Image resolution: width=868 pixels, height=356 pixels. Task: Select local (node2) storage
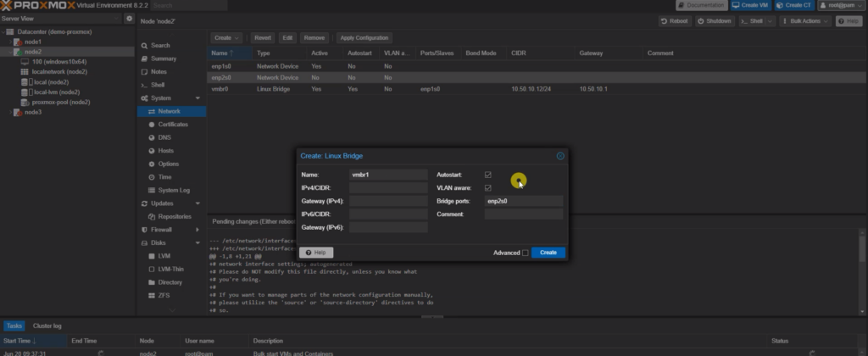click(x=51, y=82)
